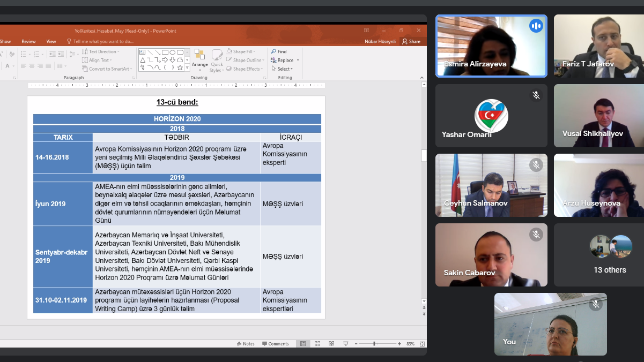Open the Select dropdown
The image size is (644, 362).
pyautogui.click(x=282, y=69)
